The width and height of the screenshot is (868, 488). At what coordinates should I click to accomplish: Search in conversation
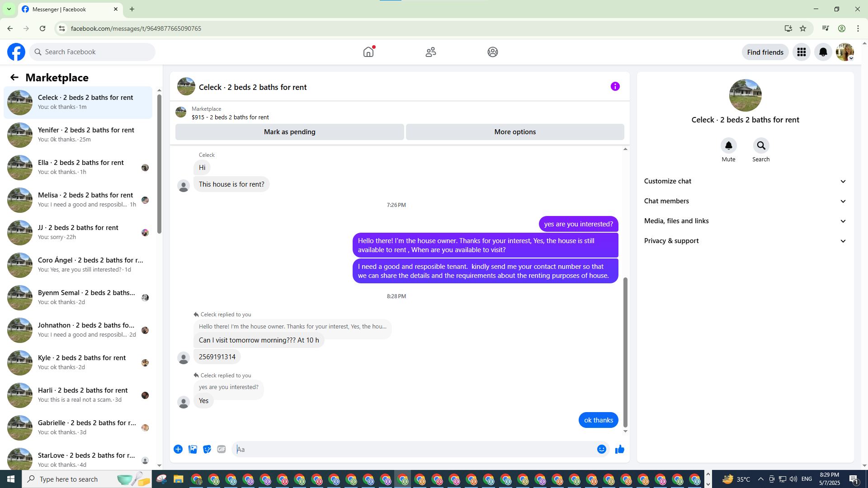tap(761, 146)
